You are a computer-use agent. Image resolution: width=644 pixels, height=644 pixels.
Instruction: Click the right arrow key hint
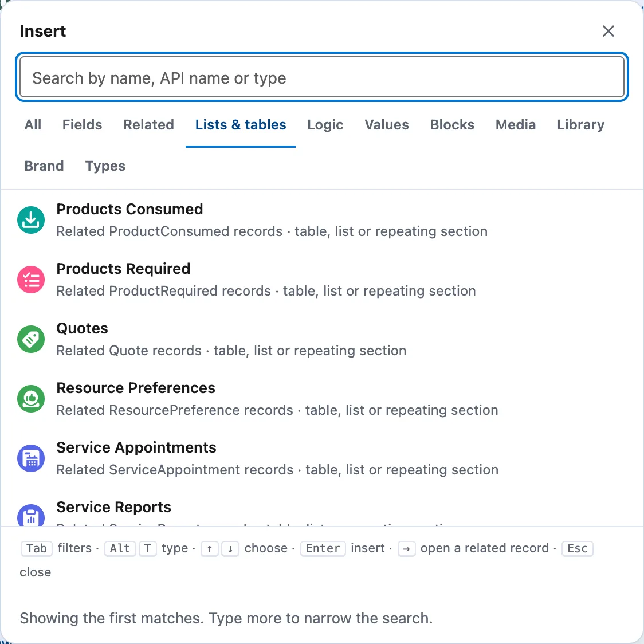pyautogui.click(x=407, y=549)
